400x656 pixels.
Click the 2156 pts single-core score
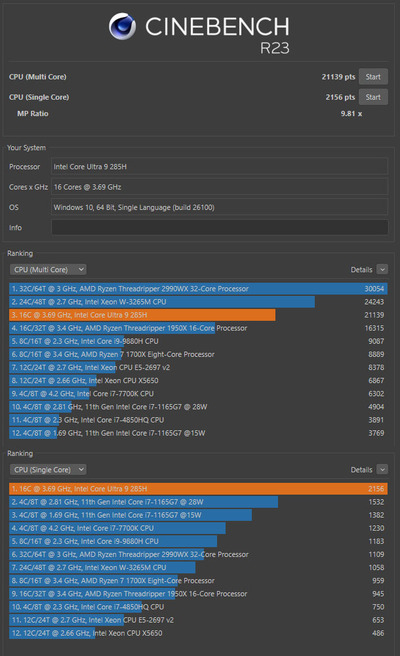point(340,97)
